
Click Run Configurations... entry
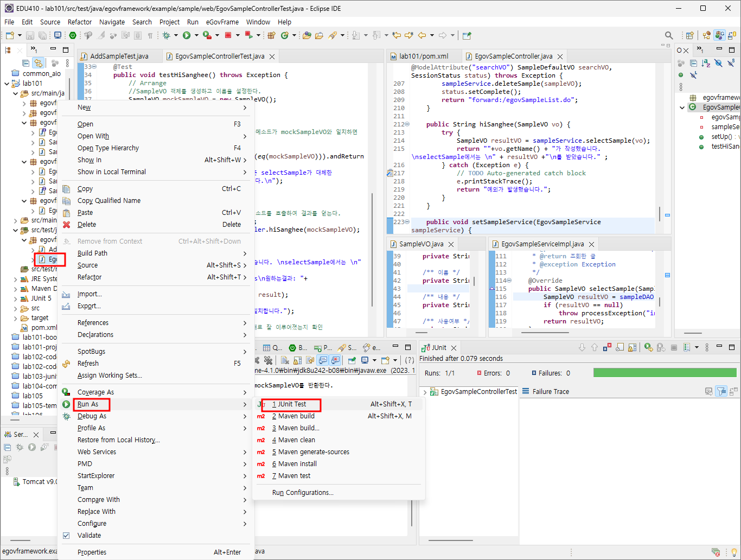click(x=303, y=493)
